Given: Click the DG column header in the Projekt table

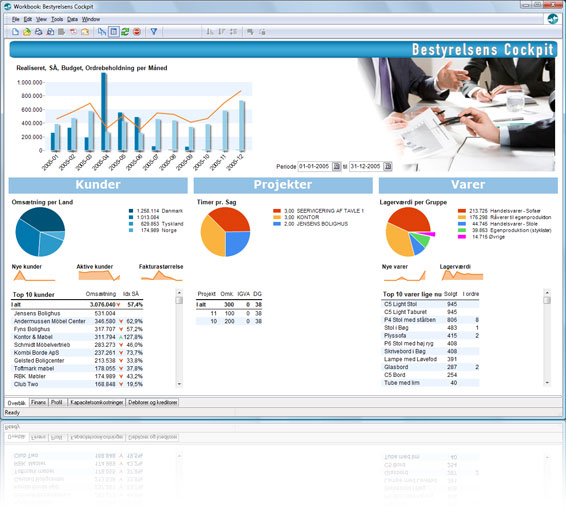Looking at the screenshot, I should click(x=257, y=294).
